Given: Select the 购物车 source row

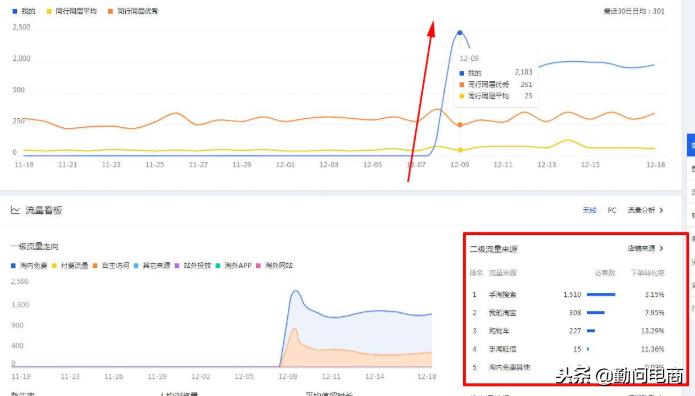Looking at the screenshot, I should coord(568,331).
